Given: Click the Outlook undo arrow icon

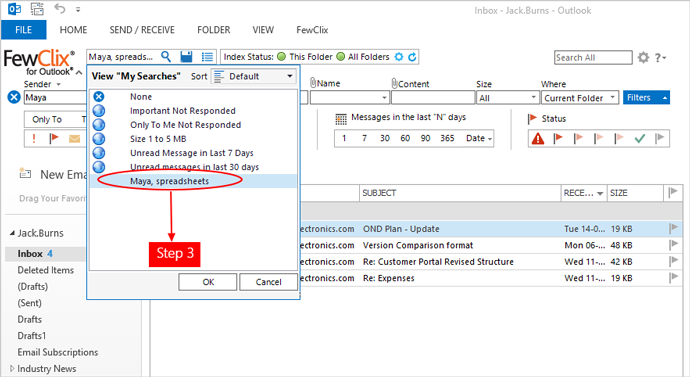Looking at the screenshot, I should tap(60, 9).
